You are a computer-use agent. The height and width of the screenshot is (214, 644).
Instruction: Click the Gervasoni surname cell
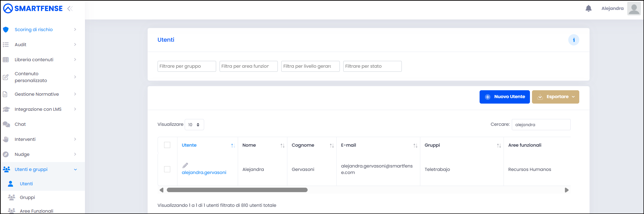pos(303,170)
